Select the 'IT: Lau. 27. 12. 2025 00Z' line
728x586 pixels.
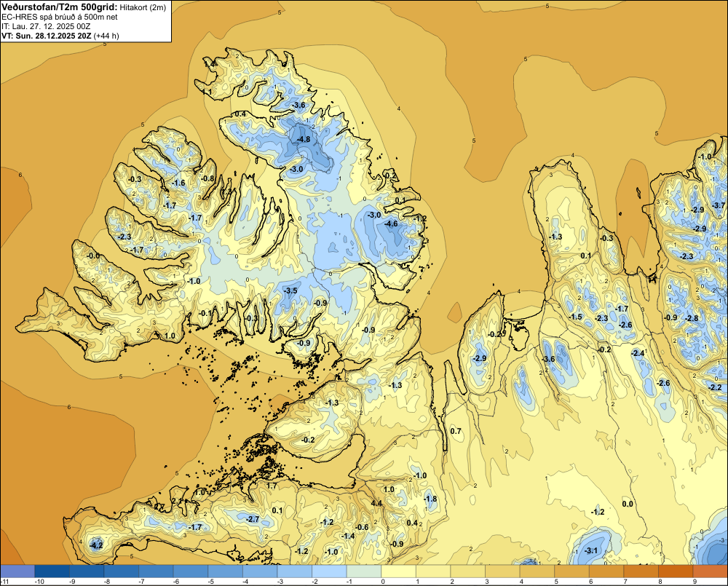click(45, 26)
